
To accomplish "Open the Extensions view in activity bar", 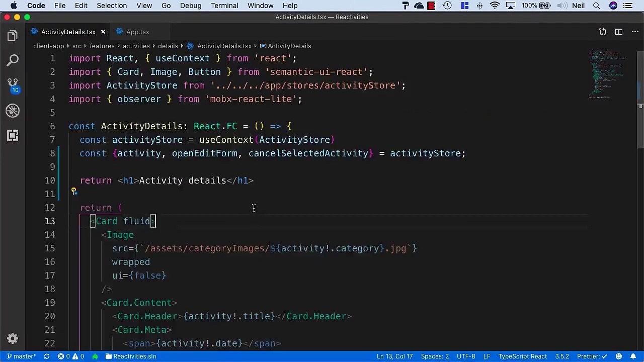I will coord(13,135).
